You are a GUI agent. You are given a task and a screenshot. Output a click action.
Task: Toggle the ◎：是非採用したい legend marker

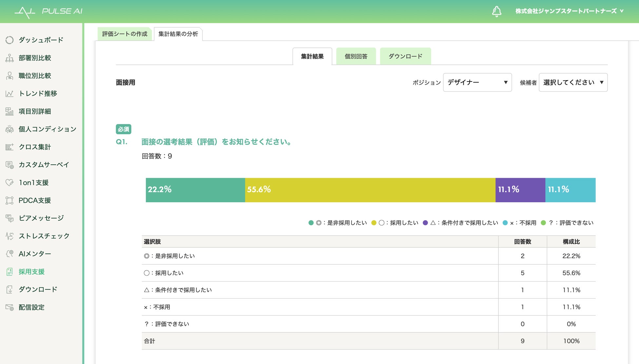click(x=311, y=223)
